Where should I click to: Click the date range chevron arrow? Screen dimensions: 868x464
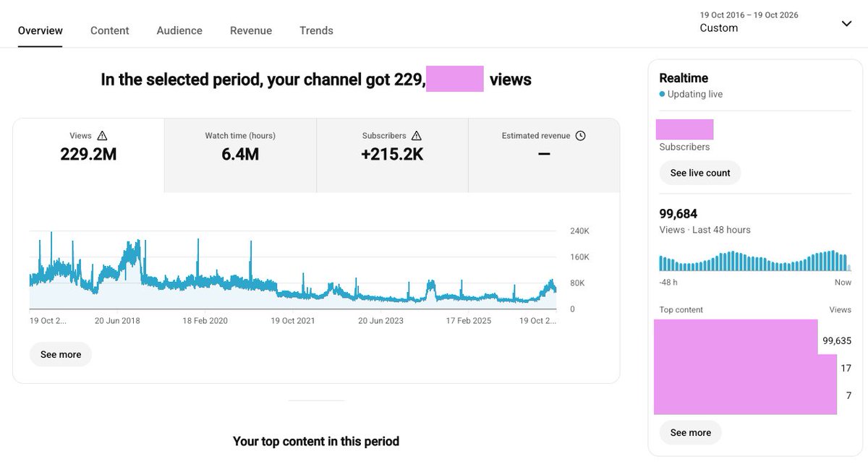pos(846,23)
